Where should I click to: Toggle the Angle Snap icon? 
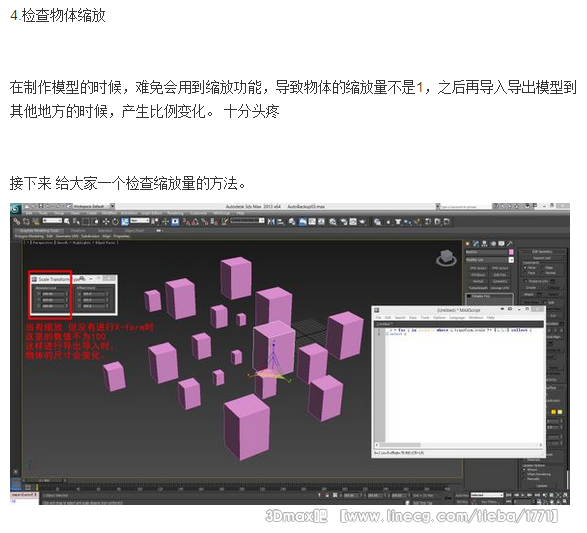coord(195,222)
